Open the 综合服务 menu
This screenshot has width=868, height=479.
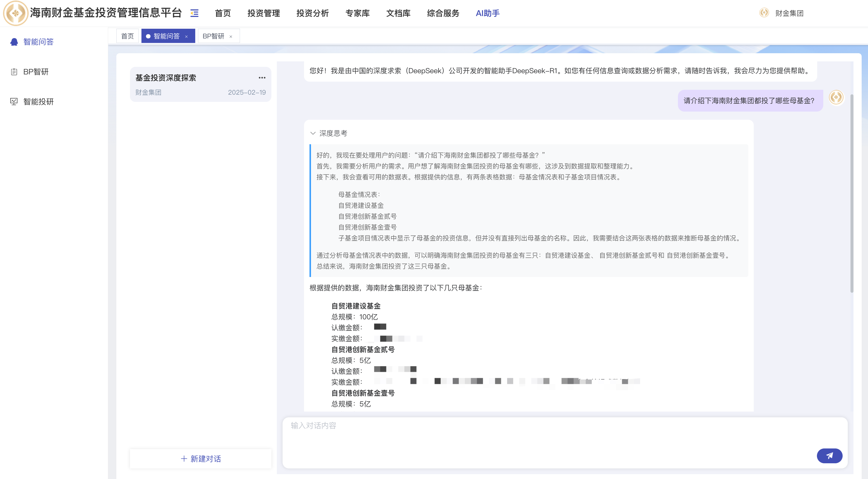[443, 13]
